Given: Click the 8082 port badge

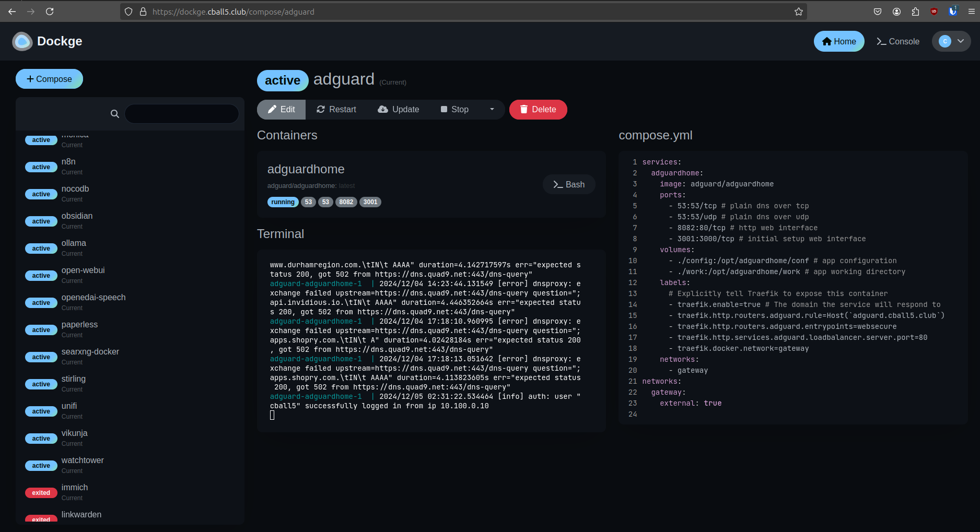Looking at the screenshot, I should click(346, 202).
